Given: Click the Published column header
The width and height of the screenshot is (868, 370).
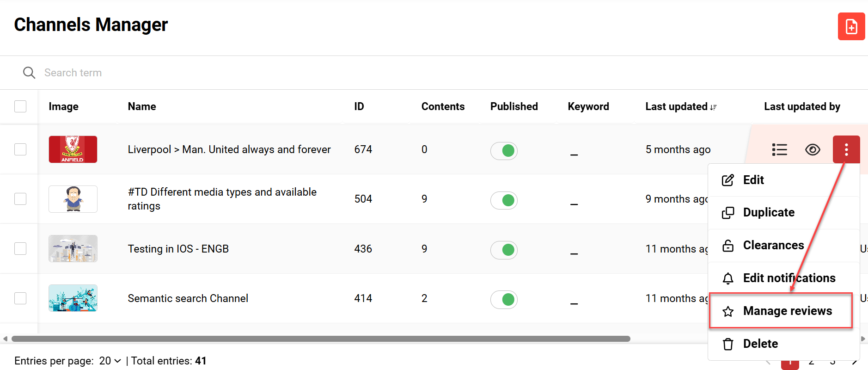Looking at the screenshot, I should [514, 106].
